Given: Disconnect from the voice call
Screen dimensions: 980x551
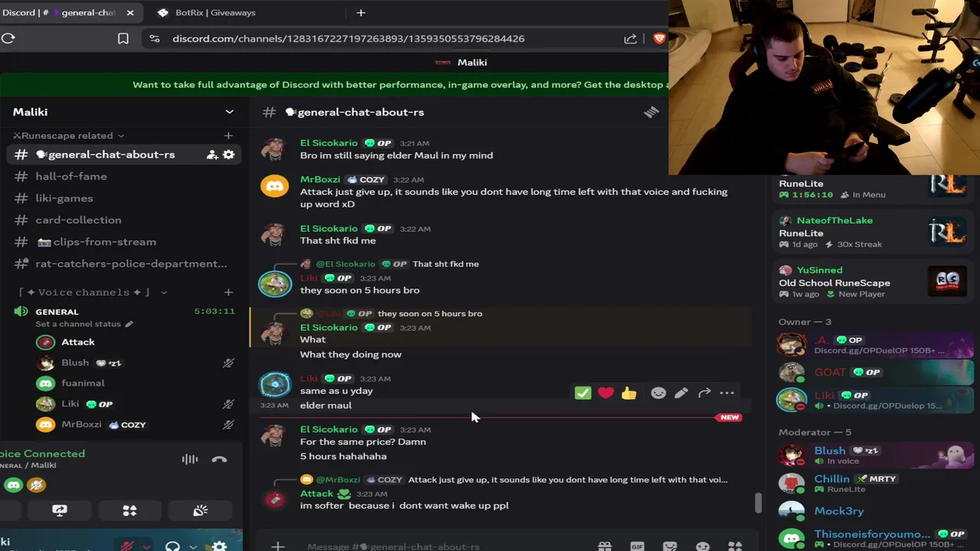Looking at the screenshot, I should tap(219, 459).
